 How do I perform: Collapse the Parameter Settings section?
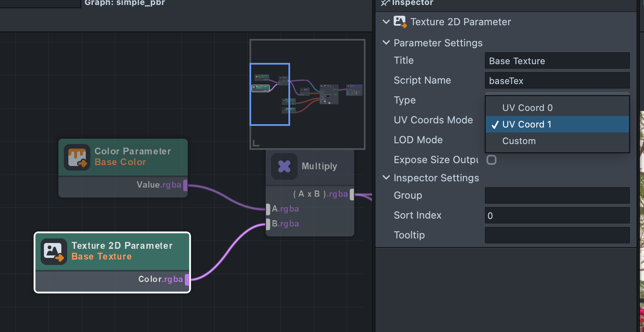click(386, 43)
